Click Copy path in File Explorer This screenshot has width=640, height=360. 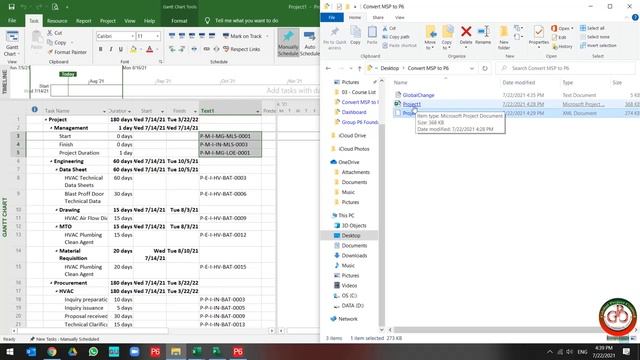(396, 37)
